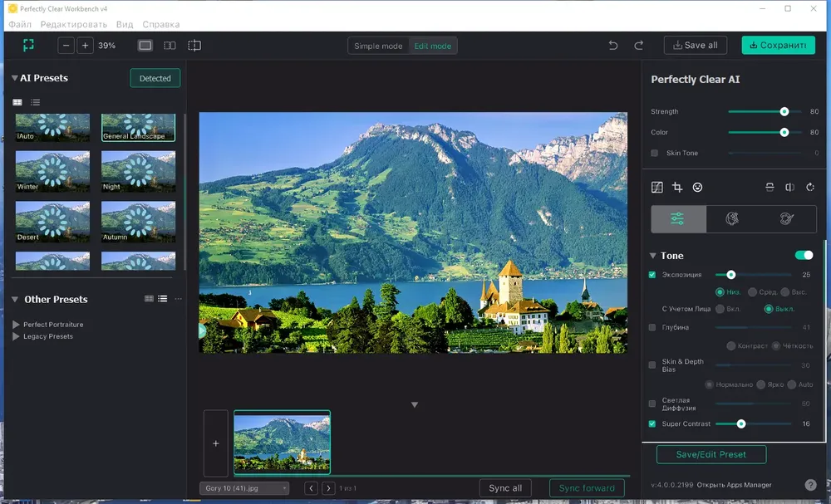Click the help question mark icon
The width and height of the screenshot is (831, 504).
click(x=810, y=484)
